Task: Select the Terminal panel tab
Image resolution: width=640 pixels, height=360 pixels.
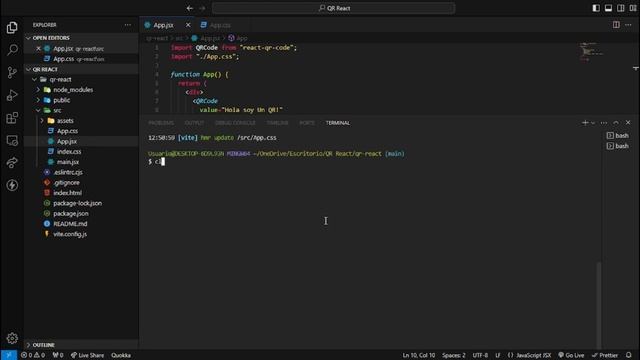Action: click(x=338, y=123)
